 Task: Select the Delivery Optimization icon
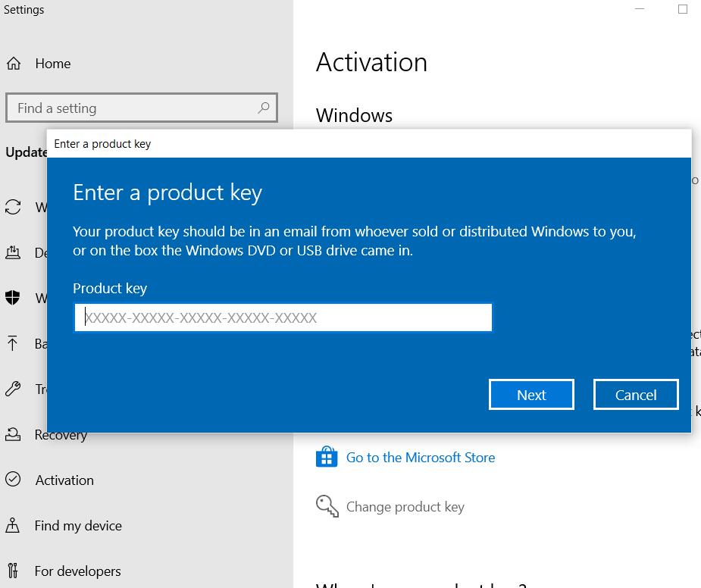[13, 252]
